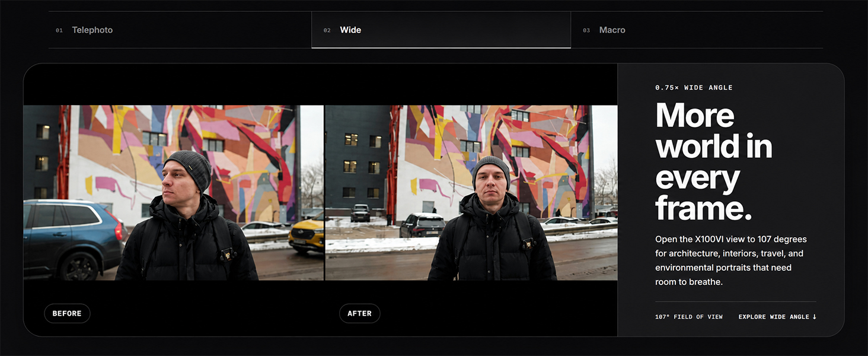This screenshot has width=868, height=356.
Task: Click the 01 number beside Telephoto
Action: click(x=59, y=30)
